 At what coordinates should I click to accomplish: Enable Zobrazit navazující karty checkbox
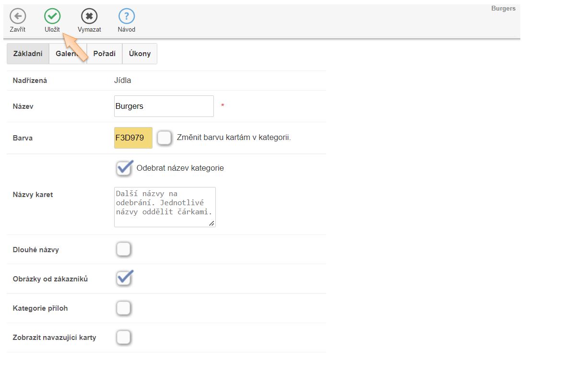tap(124, 338)
